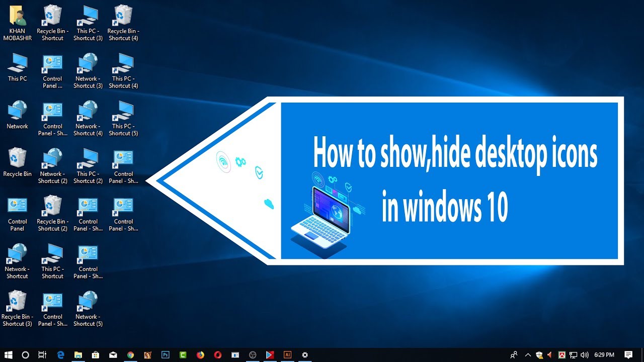This screenshot has height=362, width=644.
Task: Open Task View from the taskbar
Action: (x=43, y=354)
